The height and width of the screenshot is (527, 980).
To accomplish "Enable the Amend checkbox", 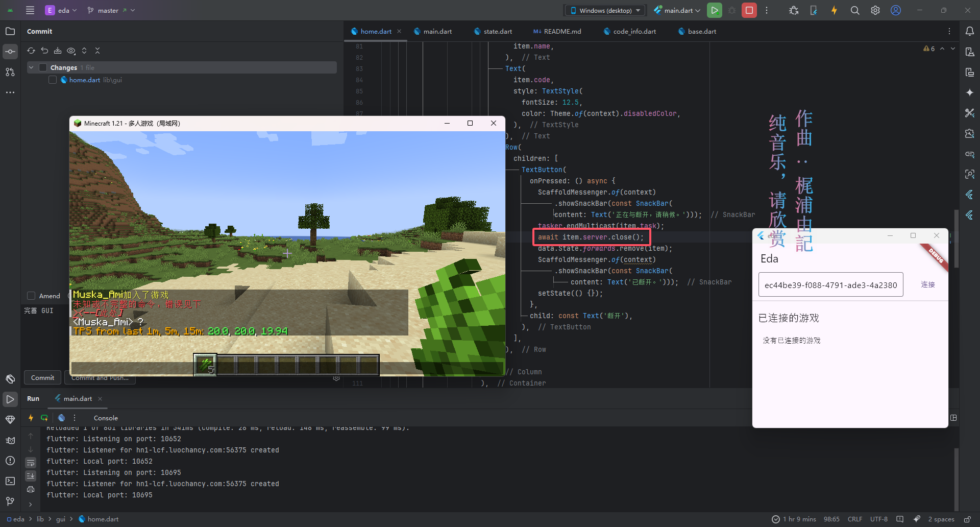I will pyautogui.click(x=31, y=296).
